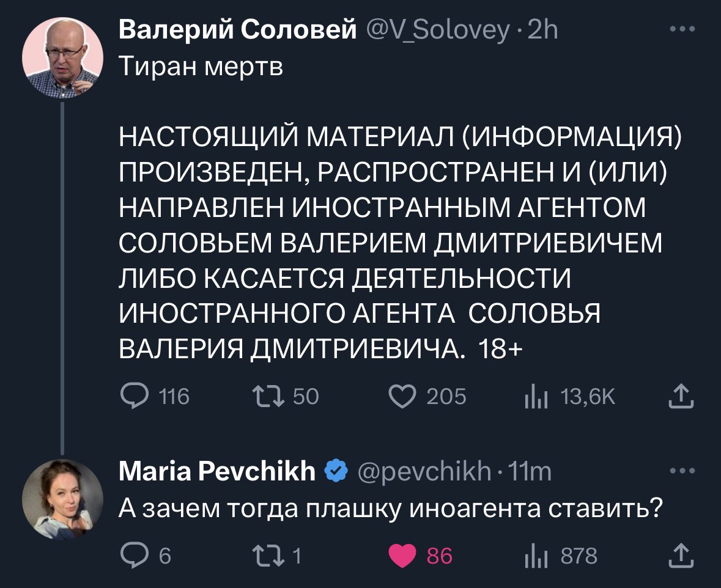The image size is (721, 588).
Task: Click Pevchikh's blue verified badge
Action: [336, 471]
